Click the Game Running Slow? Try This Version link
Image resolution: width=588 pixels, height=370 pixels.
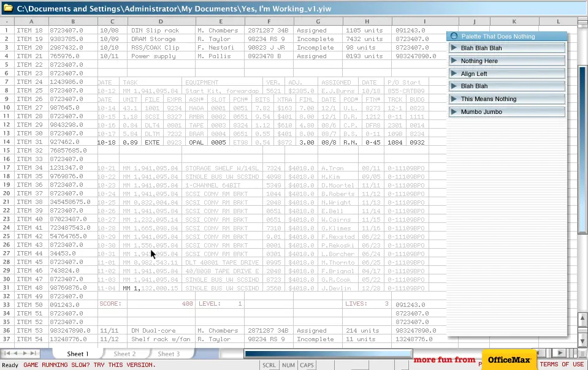click(x=90, y=364)
